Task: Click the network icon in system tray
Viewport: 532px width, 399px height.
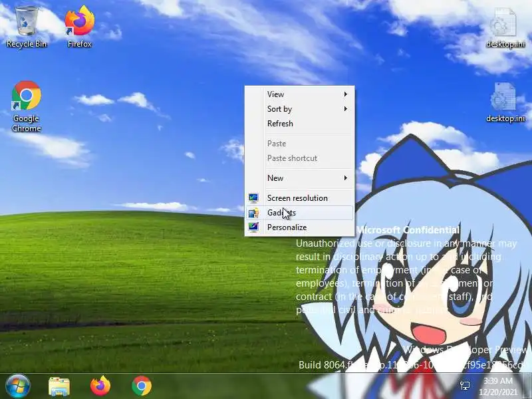Action: tap(464, 386)
